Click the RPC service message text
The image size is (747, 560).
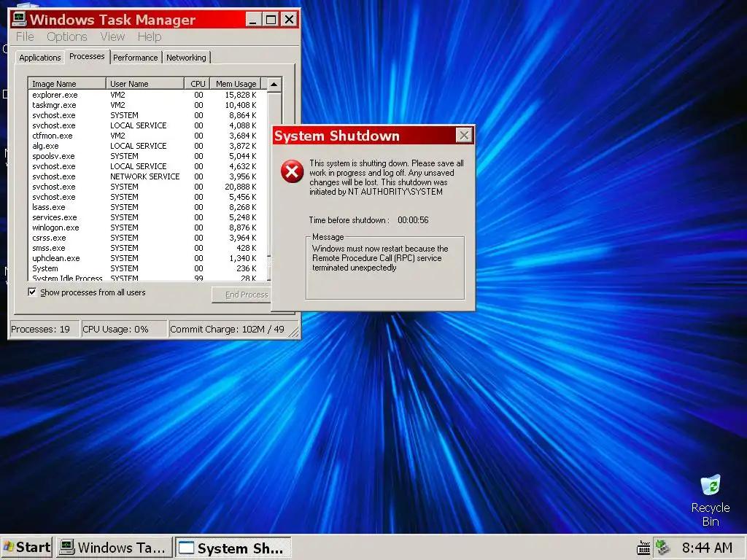[x=380, y=258]
